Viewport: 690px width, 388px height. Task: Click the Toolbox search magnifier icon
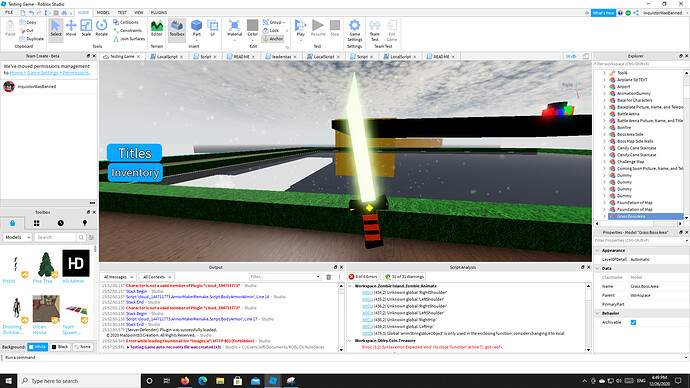[x=81, y=238]
